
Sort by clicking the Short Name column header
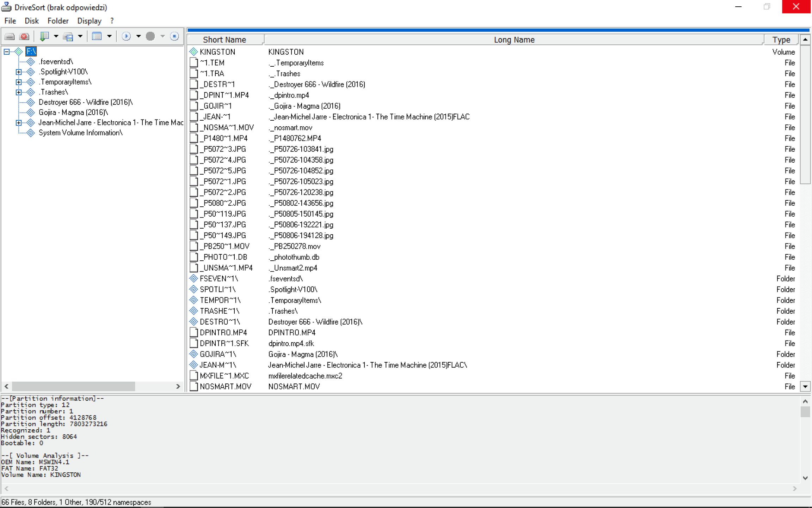click(x=224, y=39)
